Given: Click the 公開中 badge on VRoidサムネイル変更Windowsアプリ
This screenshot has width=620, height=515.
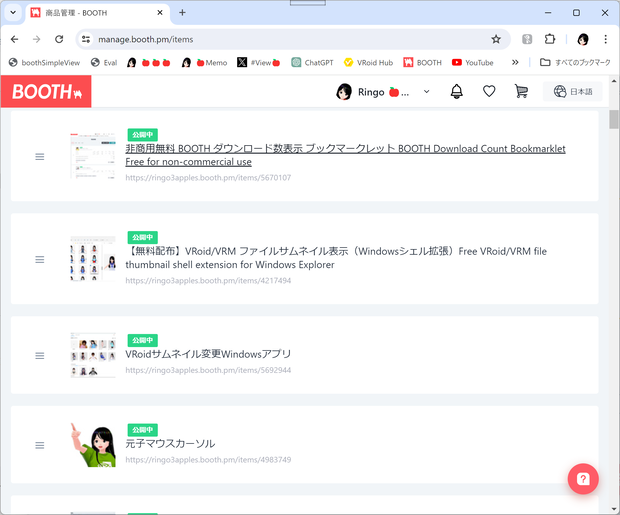Looking at the screenshot, I should [x=142, y=340].
